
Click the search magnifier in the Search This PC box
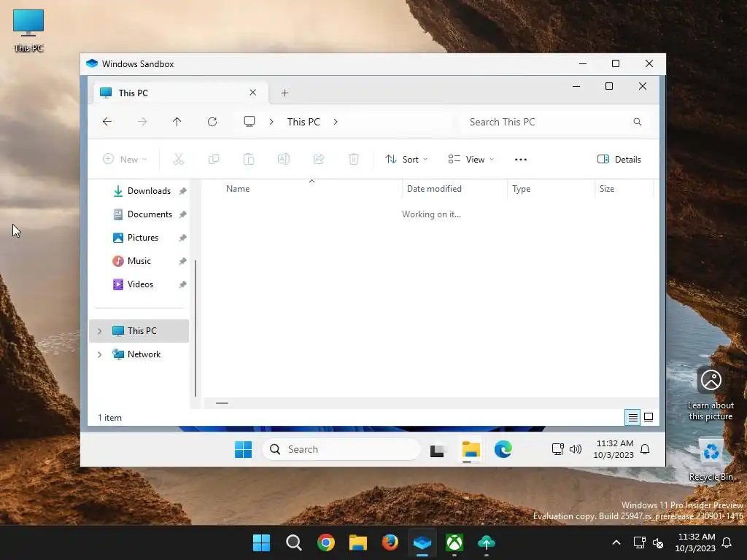pyautogui.click(x=637, y=122)
